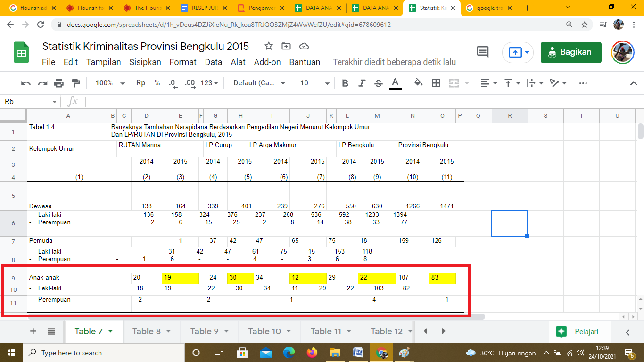The image size is (644, 362).
Task: Open the fill color bucket tool
Action: pyautogui.click(x=418, y=83)
